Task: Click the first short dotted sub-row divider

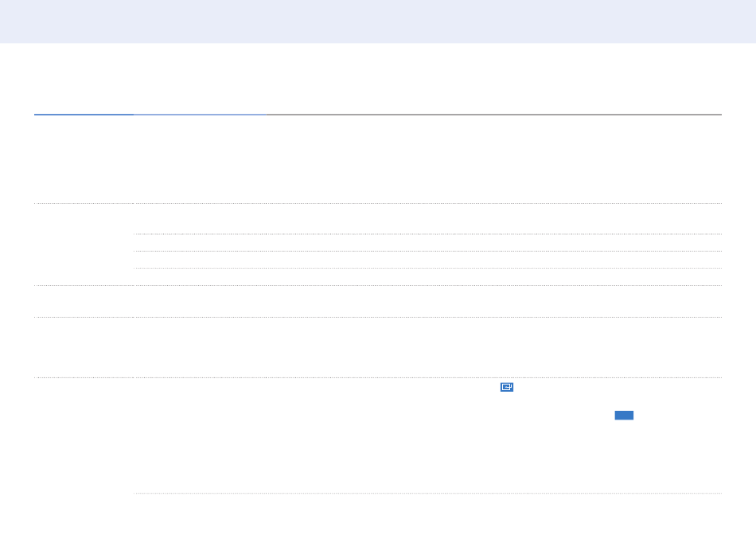Action: 427,234
